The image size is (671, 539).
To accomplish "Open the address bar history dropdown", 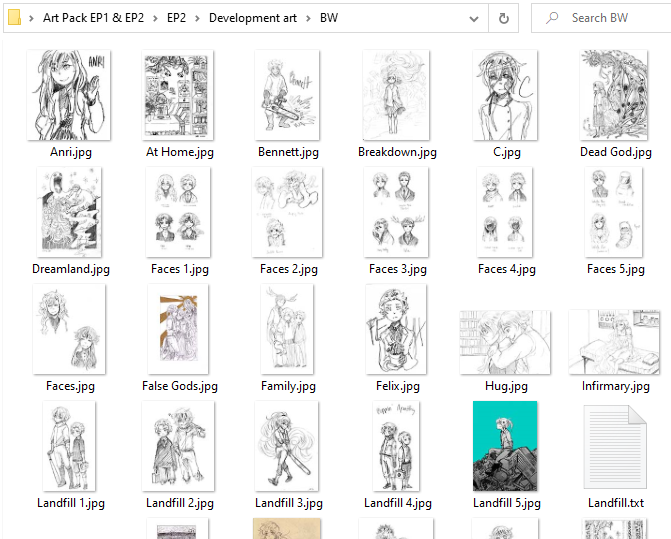I will [474, 18].
